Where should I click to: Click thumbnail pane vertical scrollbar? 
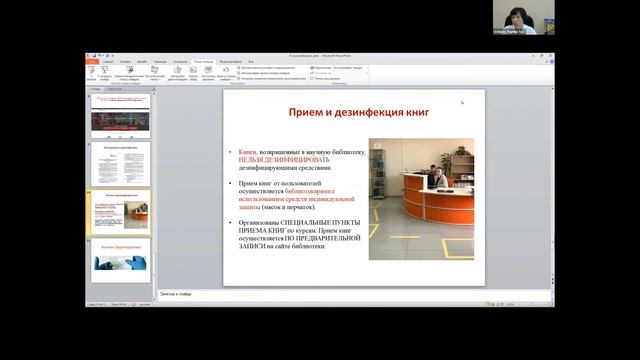(x=154, y=198)
